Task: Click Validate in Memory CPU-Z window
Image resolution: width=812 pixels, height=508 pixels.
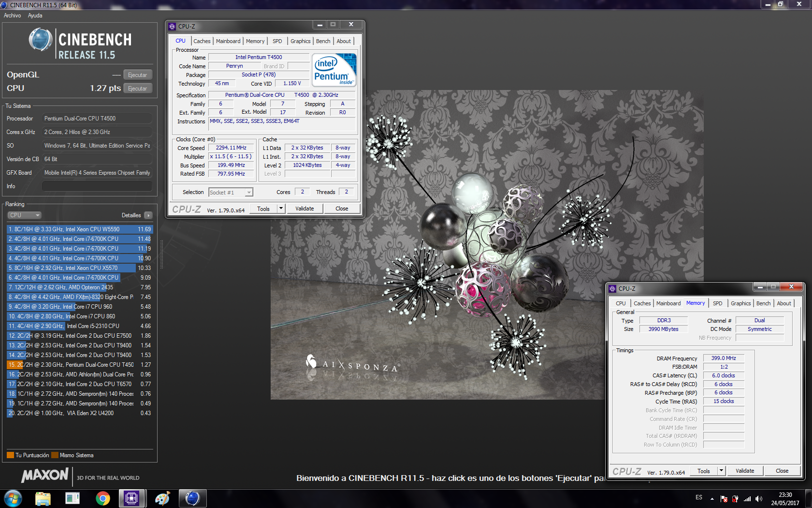Action: [745, 471]
